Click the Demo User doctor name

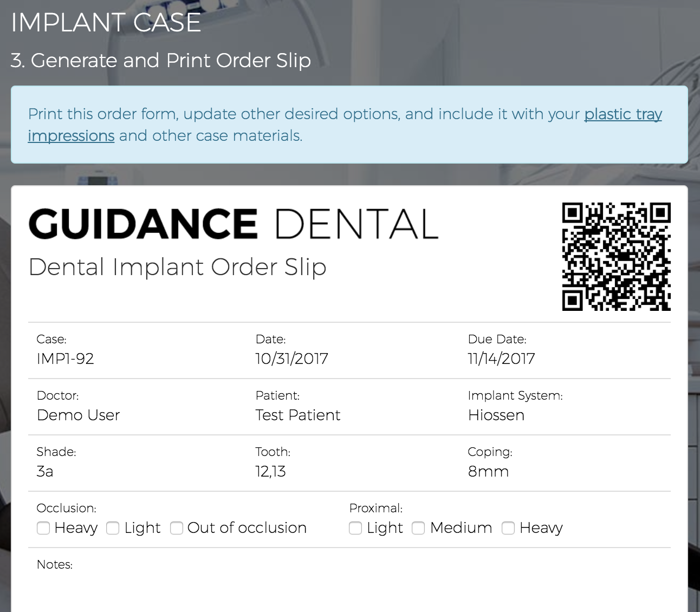[x=78, y=415]
